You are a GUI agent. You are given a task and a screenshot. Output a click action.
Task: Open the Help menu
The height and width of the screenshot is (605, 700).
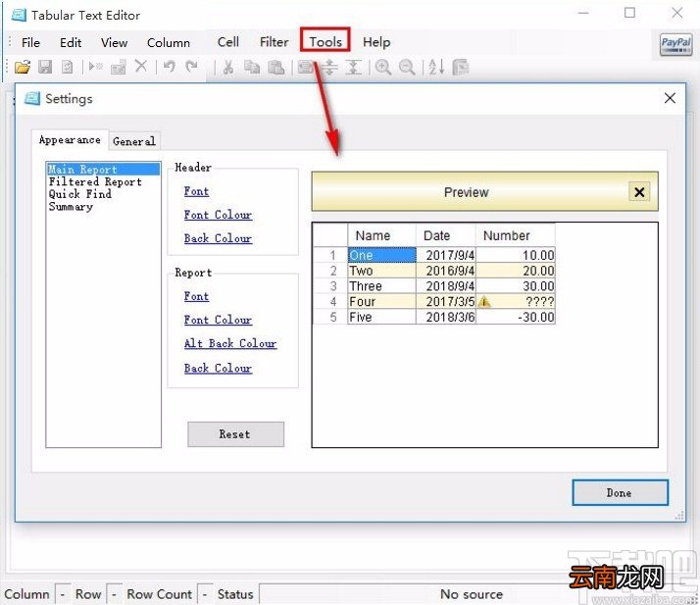(376, 42)
